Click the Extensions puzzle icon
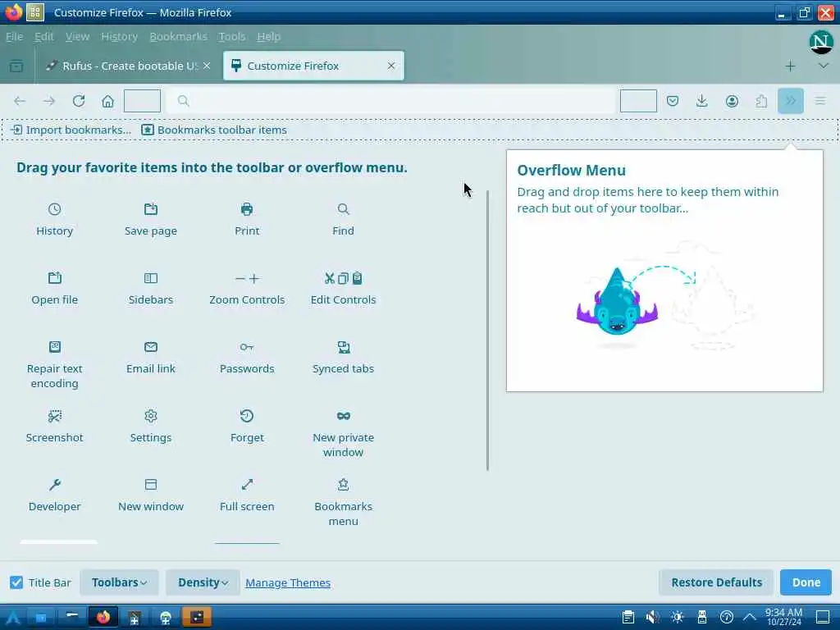 pyautogui.click(x=761, y=101)
